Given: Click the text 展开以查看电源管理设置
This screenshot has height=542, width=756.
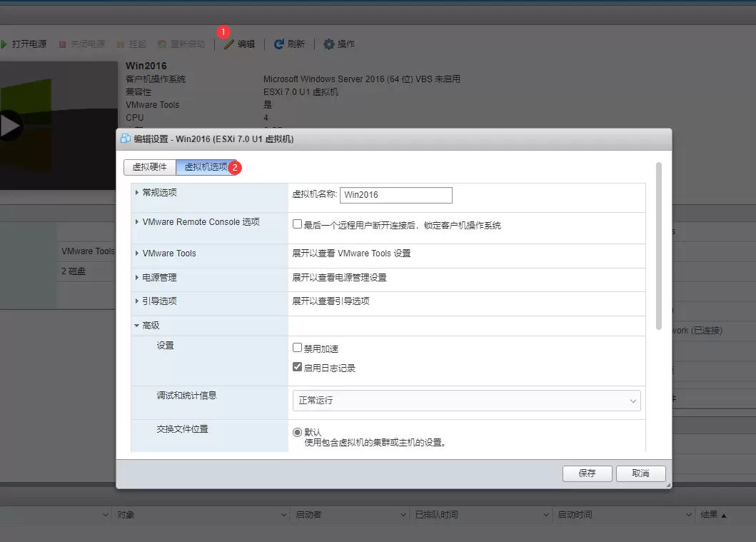Looking at the screenshot, I should click(339, 278).
